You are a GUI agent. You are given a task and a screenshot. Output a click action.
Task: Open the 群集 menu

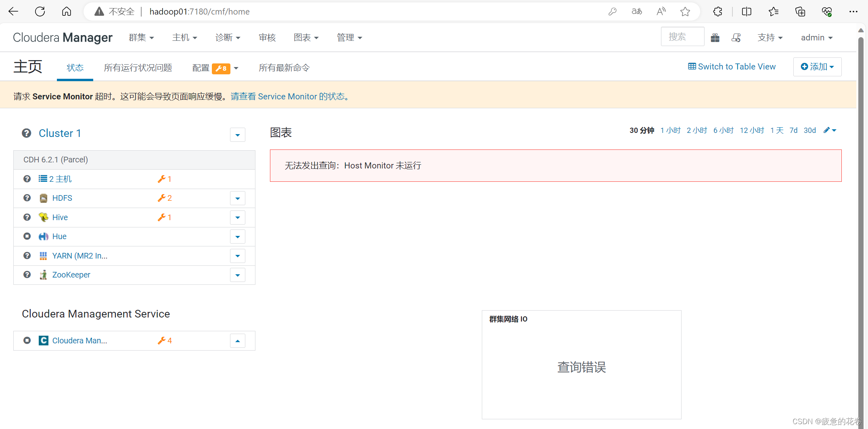point(141,38)
